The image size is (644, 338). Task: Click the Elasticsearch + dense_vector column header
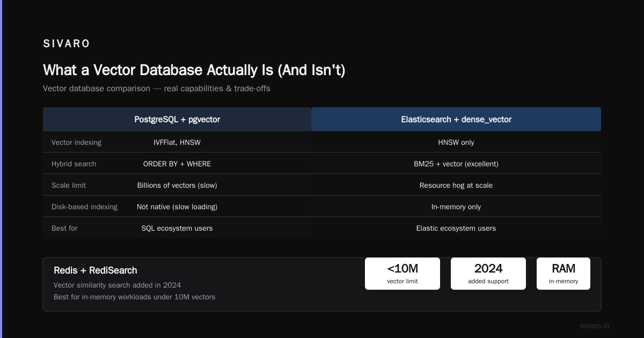[456, 119]
